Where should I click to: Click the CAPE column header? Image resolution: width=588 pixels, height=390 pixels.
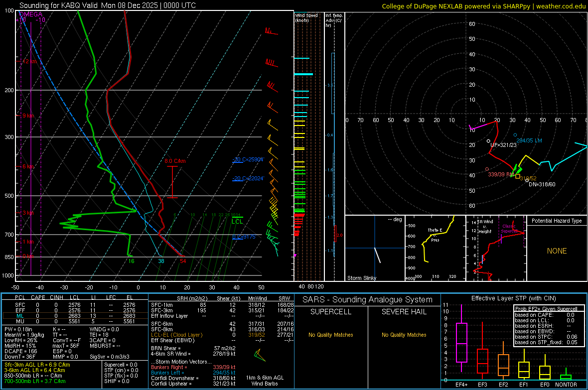[x=38, y=297]
